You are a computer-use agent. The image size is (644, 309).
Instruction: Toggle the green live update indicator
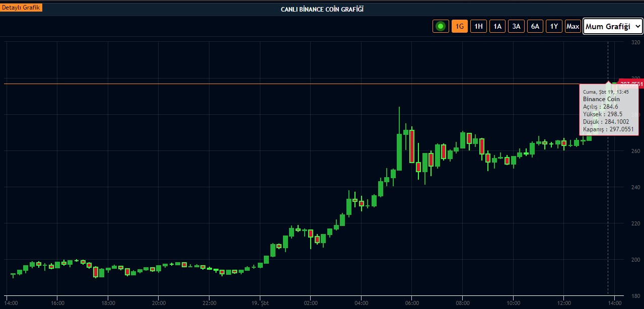[441, 26]
